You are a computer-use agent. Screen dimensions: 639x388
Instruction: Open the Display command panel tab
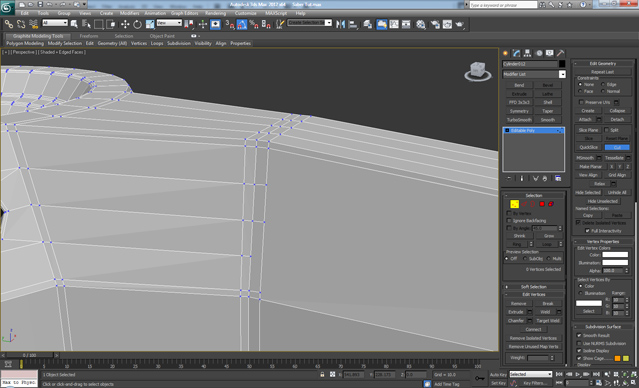pyautogui.click(x=550, y=53)
